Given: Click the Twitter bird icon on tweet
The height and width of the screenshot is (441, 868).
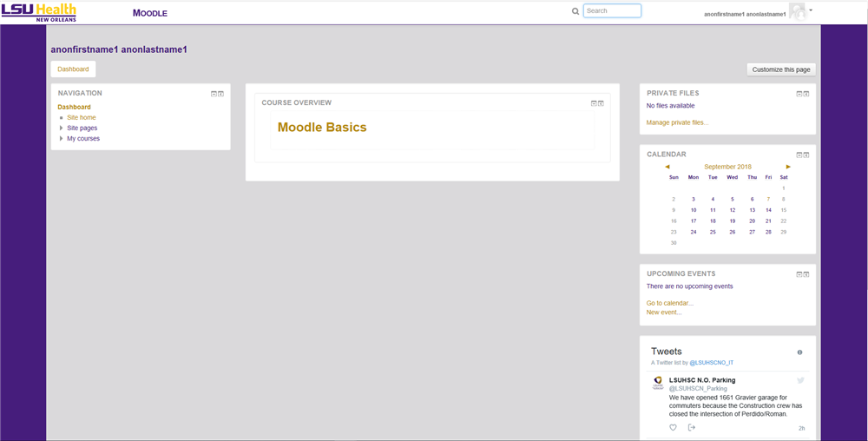Looking at the screenshot, I should 800,380.
